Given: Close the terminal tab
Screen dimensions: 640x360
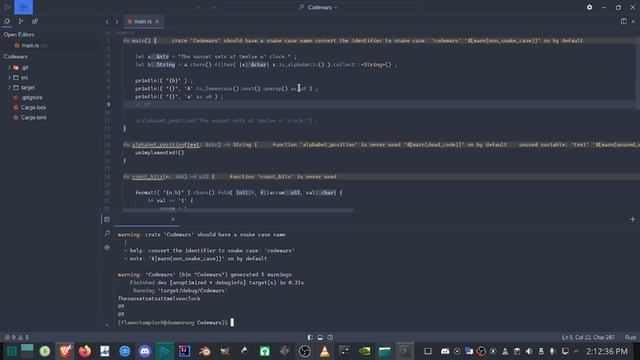Looking at the screenshot, I should pos(173,219).
